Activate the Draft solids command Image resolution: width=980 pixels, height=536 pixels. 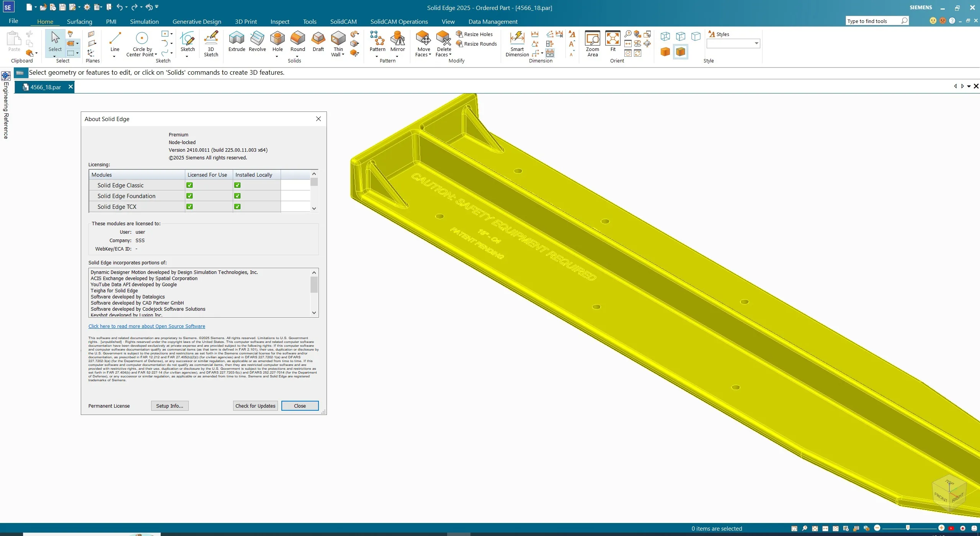click(318, 39)
